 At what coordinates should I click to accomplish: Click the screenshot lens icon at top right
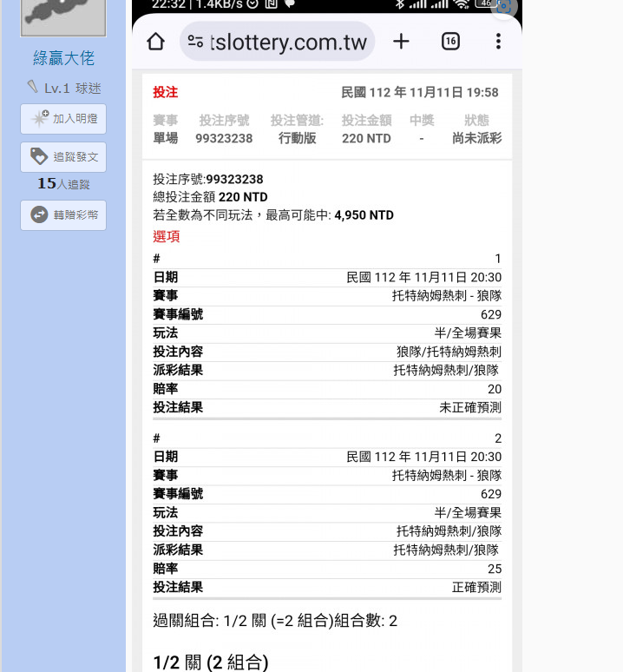(504, 6)
